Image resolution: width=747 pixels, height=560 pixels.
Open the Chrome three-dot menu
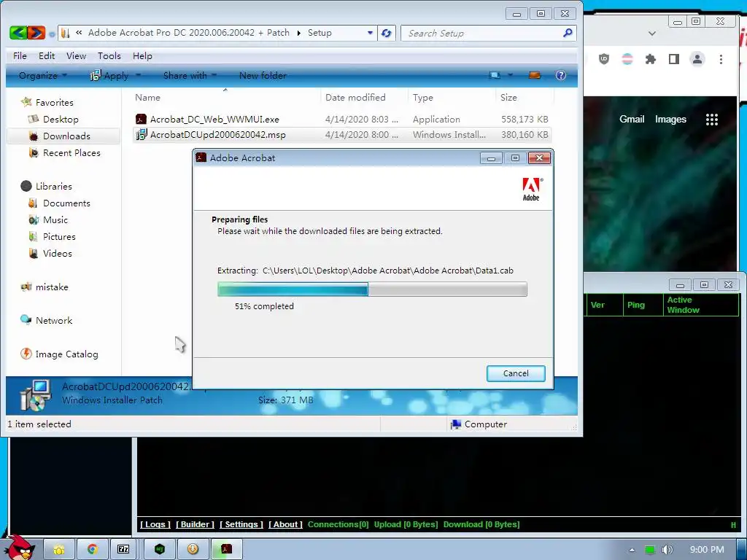pos(721,59)
